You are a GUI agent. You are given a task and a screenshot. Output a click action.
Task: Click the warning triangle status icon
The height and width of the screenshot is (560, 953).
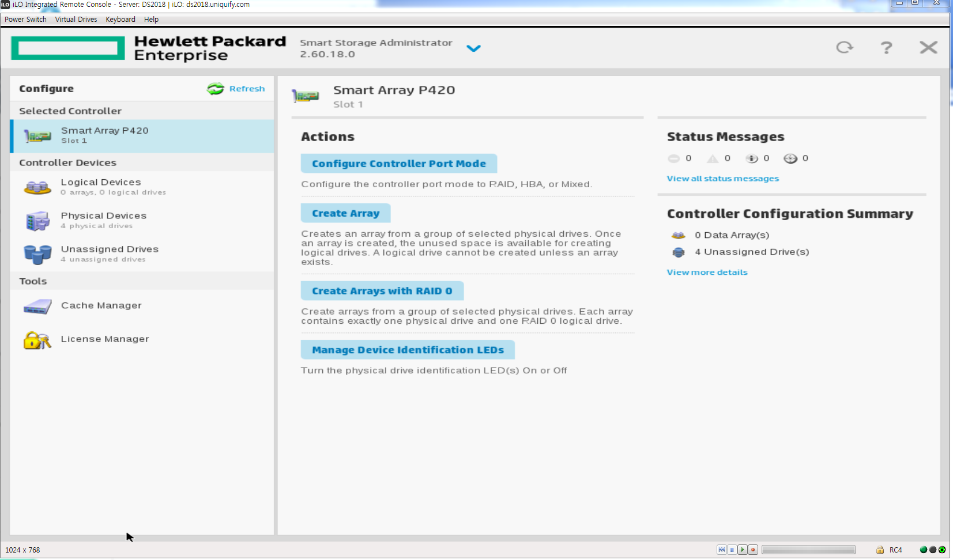click(x=713, y=158)
